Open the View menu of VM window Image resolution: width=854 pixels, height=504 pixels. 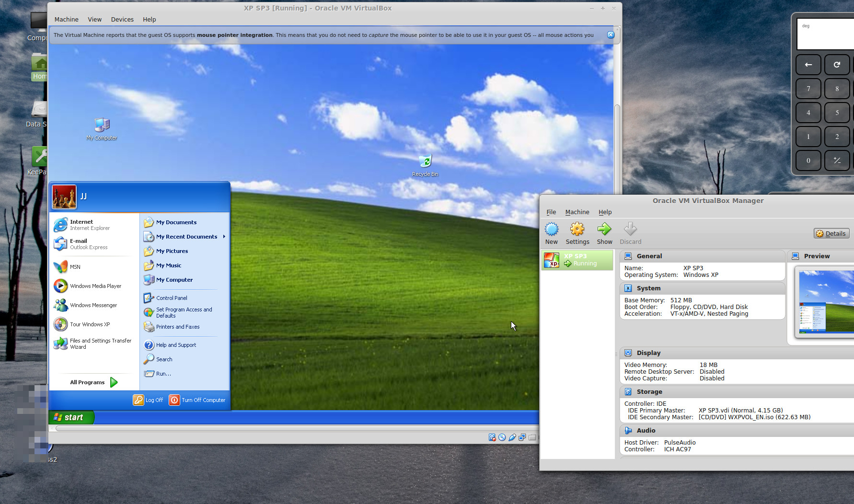(94, 20)
